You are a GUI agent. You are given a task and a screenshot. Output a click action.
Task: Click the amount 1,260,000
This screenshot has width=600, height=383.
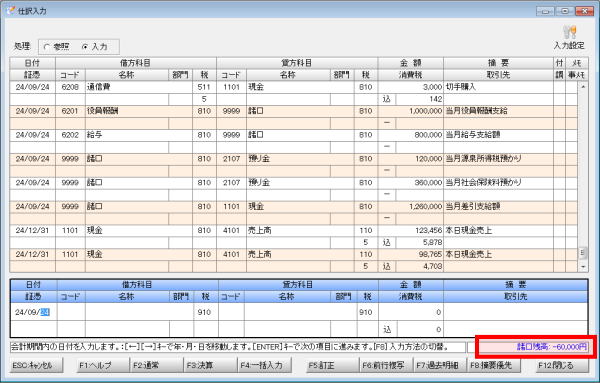425,207
